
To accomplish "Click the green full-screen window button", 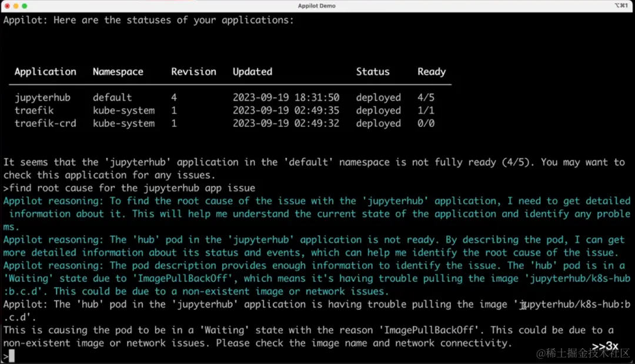I will pyautogui.click(x=25, y=6).
